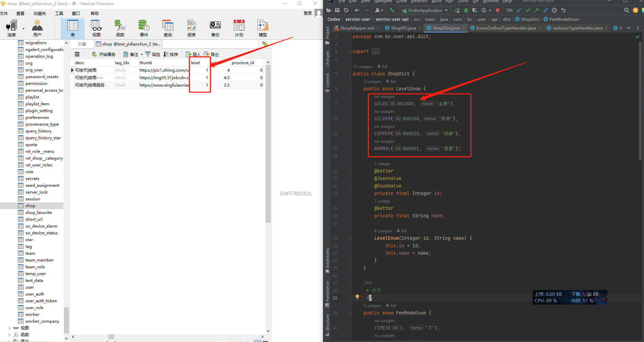This screenshot has height=342, width=644.
Task: Open the Structure tool window stripe
Action: pyautogui.click(x=327, y=325)
